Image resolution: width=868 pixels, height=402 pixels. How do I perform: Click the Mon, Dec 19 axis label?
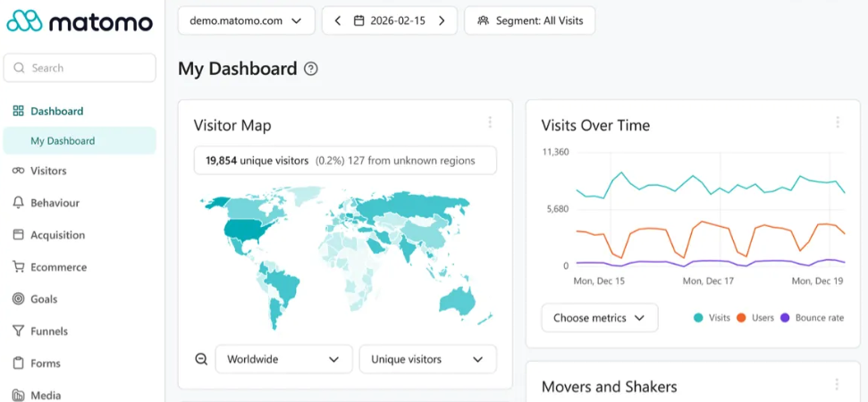[x=817, y=281]
